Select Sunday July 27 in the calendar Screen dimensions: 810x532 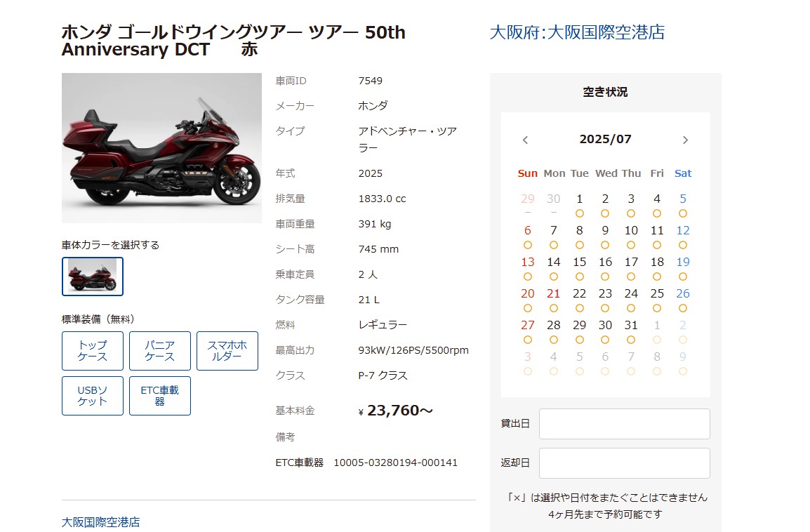tap(527, 331)
